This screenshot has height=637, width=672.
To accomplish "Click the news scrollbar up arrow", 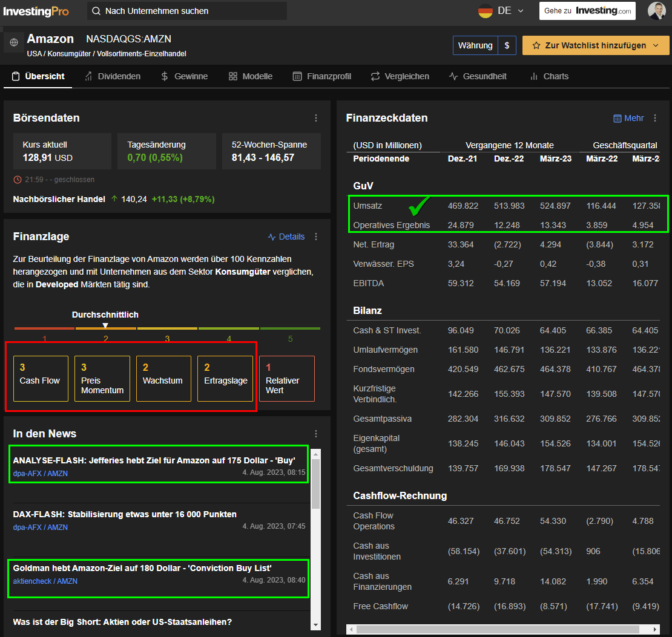I will (315, 454).
